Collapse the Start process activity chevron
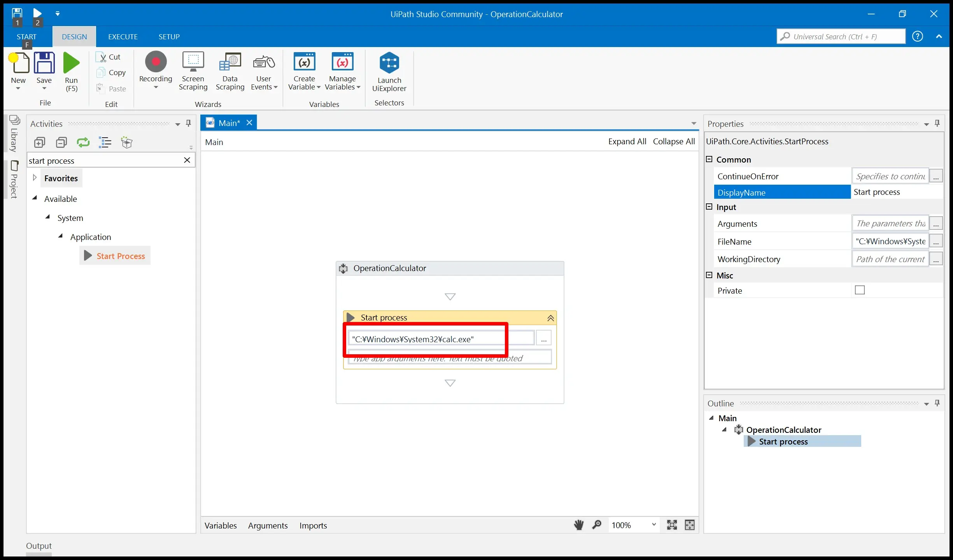Screen dimensions: 953x560 (550, 318)
